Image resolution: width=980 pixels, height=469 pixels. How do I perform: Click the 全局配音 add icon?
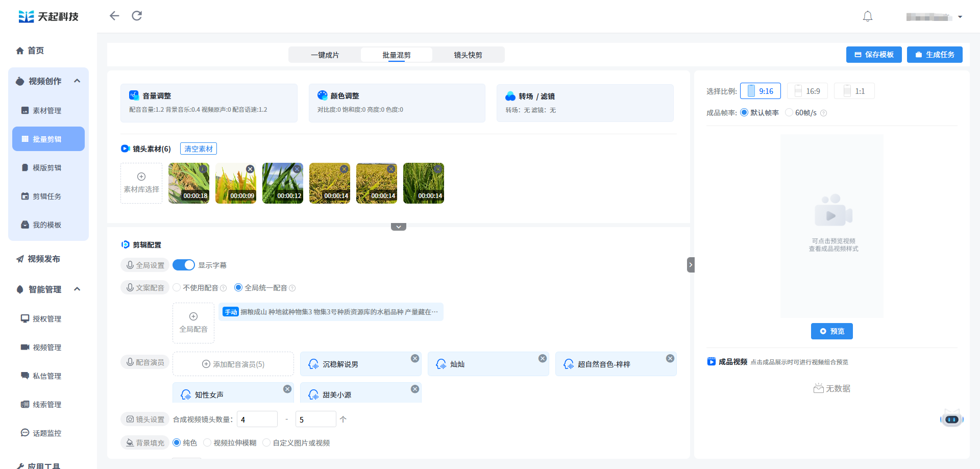coord(193,316)
